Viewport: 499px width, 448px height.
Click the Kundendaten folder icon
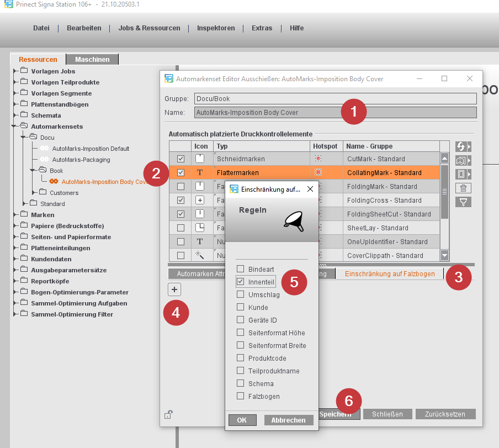pos(24,258)
